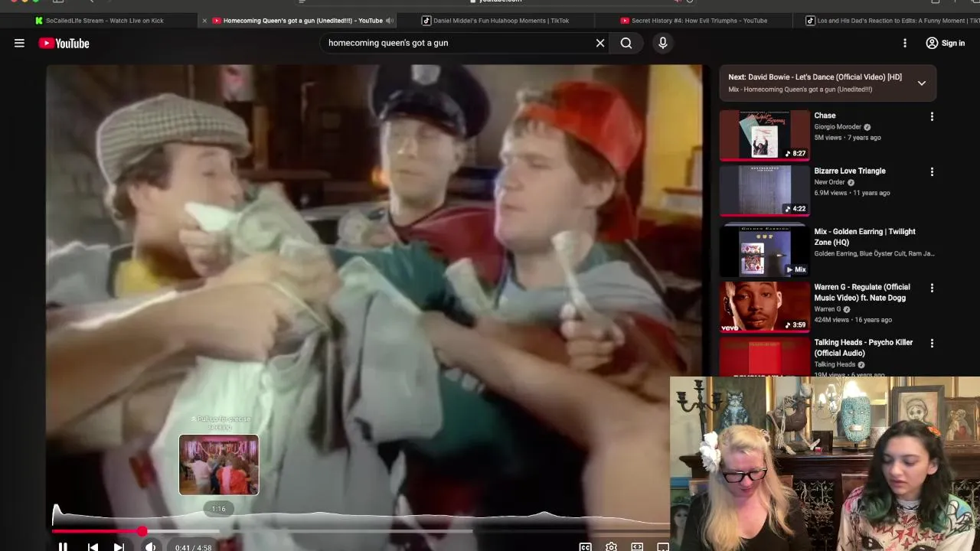Click the seek preview thumbnail at 1:16
Image resolution: width=980 pixels, height=551 pixels.
[x=219, y=465]
